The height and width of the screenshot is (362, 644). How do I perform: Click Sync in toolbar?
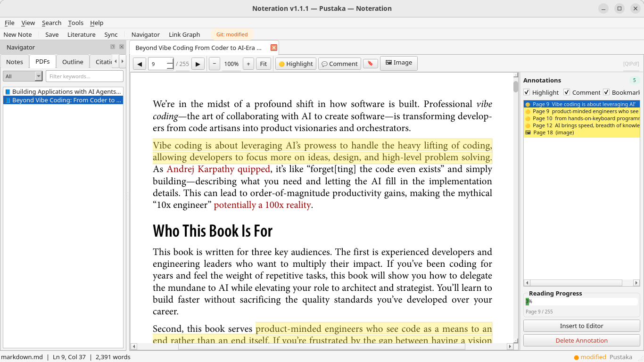pyautogui.click(x=111, y=34)
